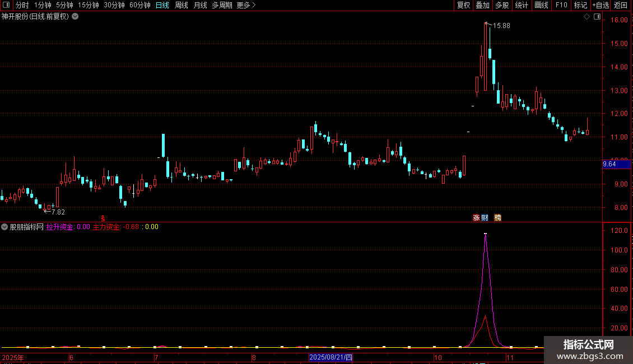Click the 财 financial marker icon
This screenshot has height=364, width=633.
485,217
